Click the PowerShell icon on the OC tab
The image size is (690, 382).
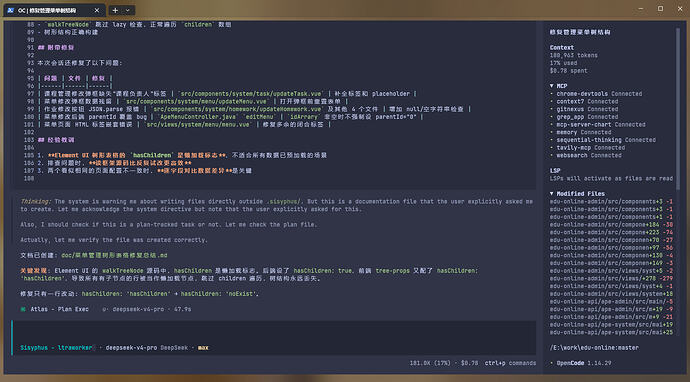pos(11,10)
